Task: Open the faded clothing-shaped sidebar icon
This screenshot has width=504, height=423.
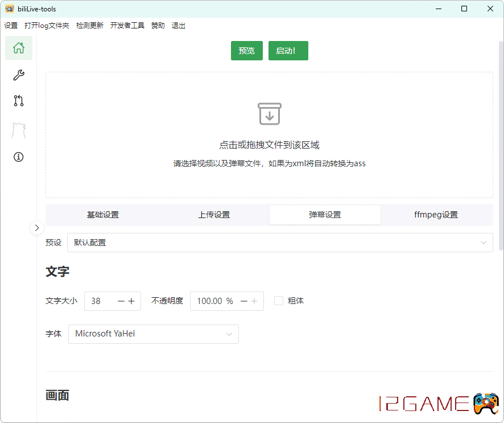Action: [x=19, y=130]
